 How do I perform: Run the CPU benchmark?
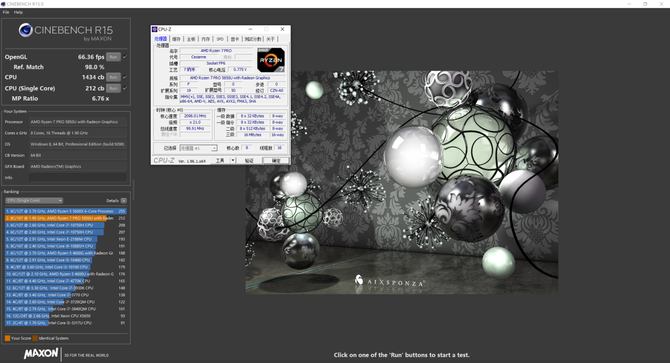[113, 77]
